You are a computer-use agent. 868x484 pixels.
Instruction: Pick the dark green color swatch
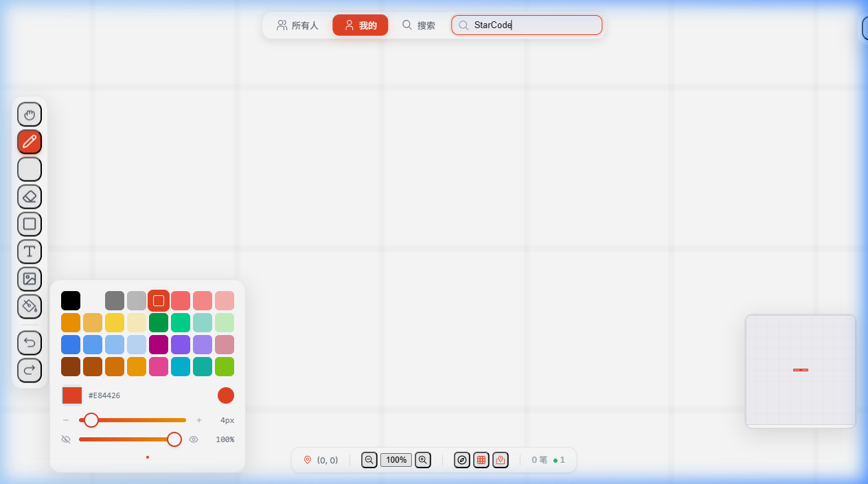click(x=159, y=323)
